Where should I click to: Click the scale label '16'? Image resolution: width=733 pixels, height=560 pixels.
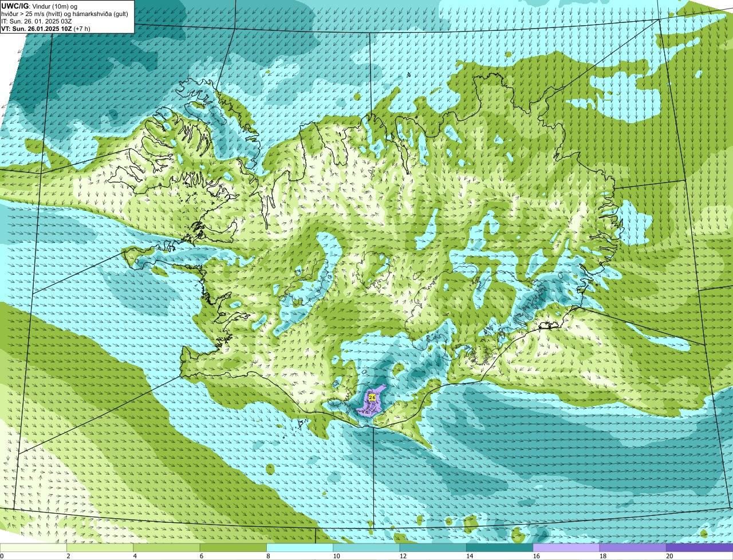(535, 556)
